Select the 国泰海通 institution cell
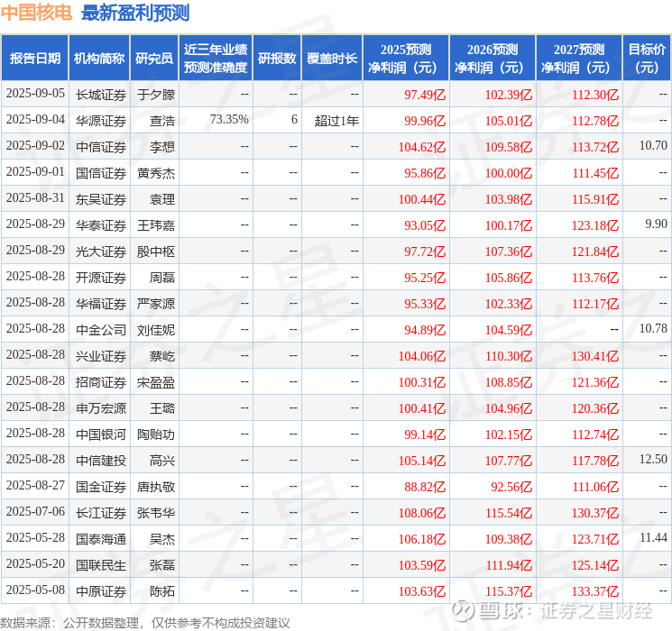 click(101, 539)
